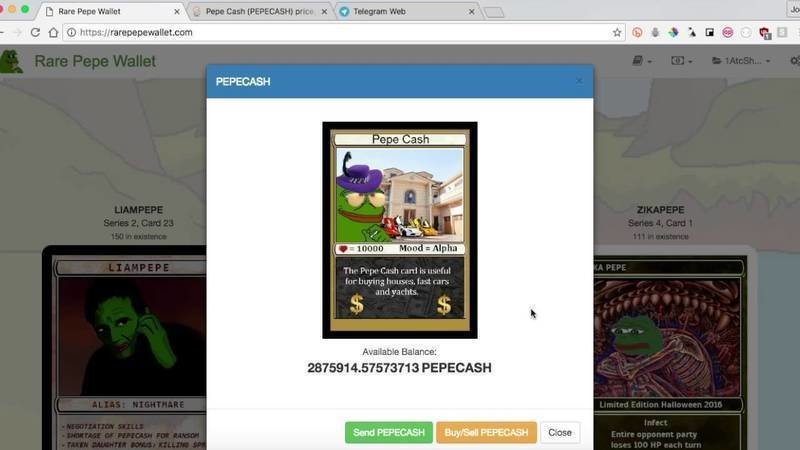Click the Rare Pepe Wallet title link
Screen dimensions: 800x450
(95, 61)
